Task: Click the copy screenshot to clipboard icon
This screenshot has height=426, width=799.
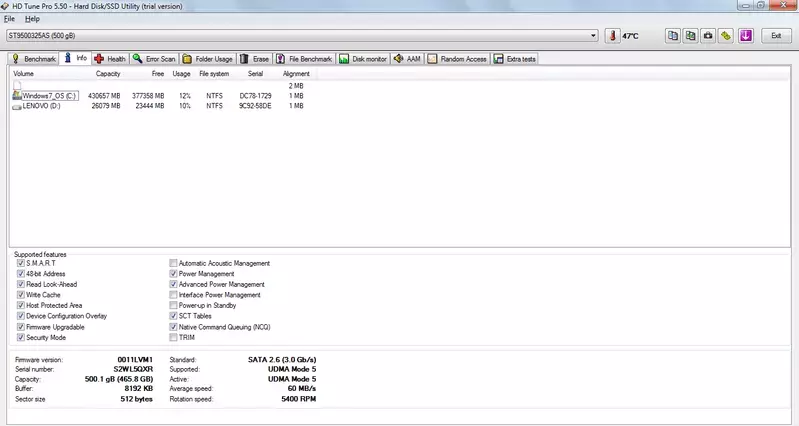Action: point(690,36)
